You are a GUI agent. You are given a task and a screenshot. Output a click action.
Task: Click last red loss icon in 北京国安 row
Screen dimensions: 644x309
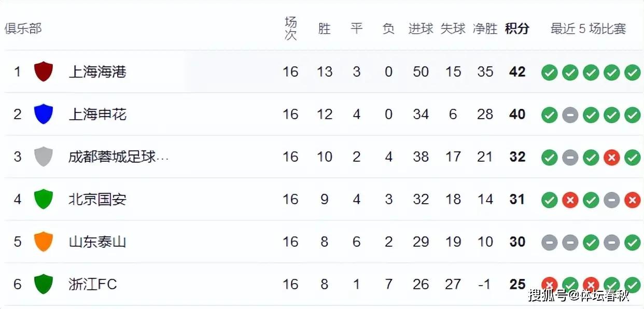[632, 200]
